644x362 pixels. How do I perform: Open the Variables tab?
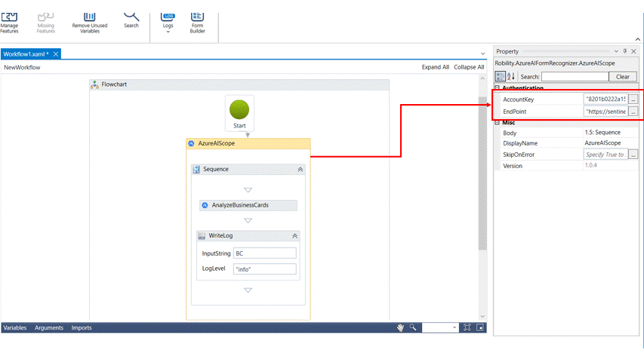click(15, 328)
